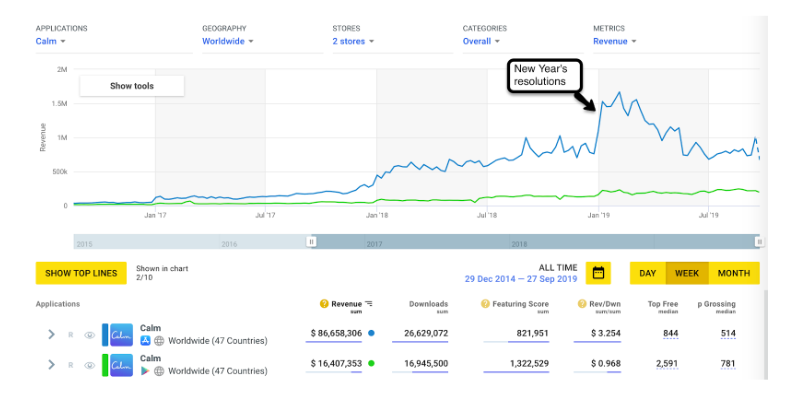Click the 2017 segment of the timeline navigator
Viewport: 807px width, 399px height.
pyautogui.click(x=437, y=242)
